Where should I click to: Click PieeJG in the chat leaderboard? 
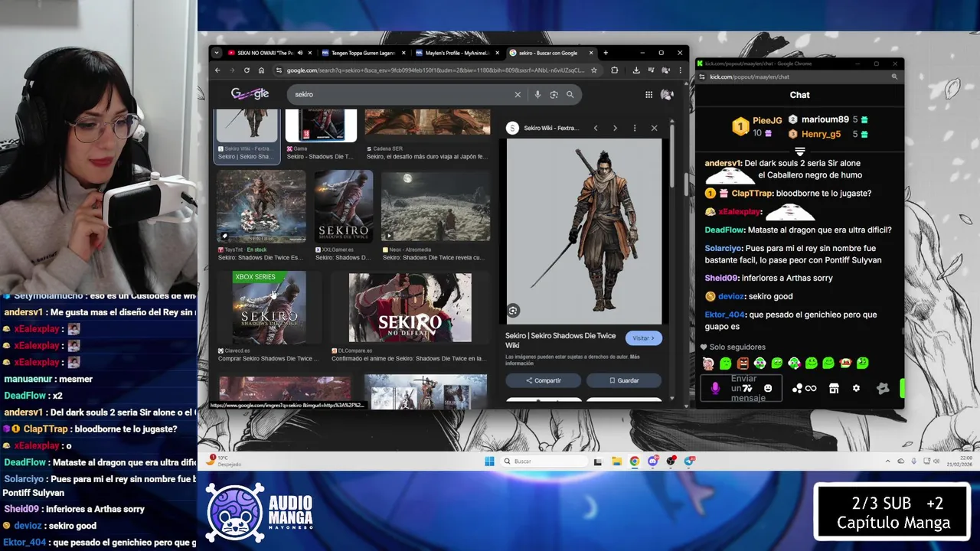766,120
